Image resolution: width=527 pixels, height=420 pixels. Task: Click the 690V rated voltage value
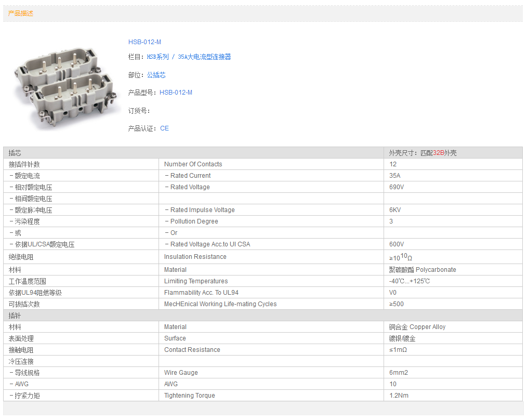click(397, 187)
